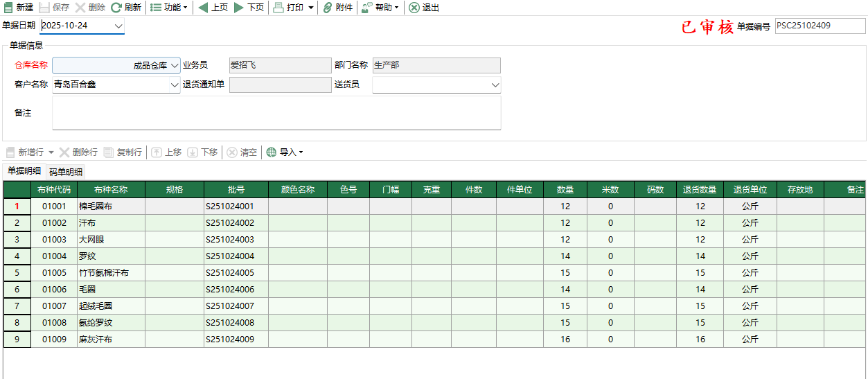Click code cell 01006
Image resolution: width=868 pixels, height=379 pixels.
[x=54, y=289]
